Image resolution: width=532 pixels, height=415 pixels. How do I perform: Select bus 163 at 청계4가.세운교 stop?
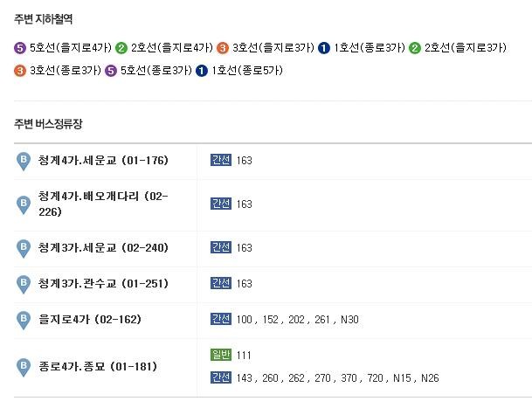pos(245,161)
